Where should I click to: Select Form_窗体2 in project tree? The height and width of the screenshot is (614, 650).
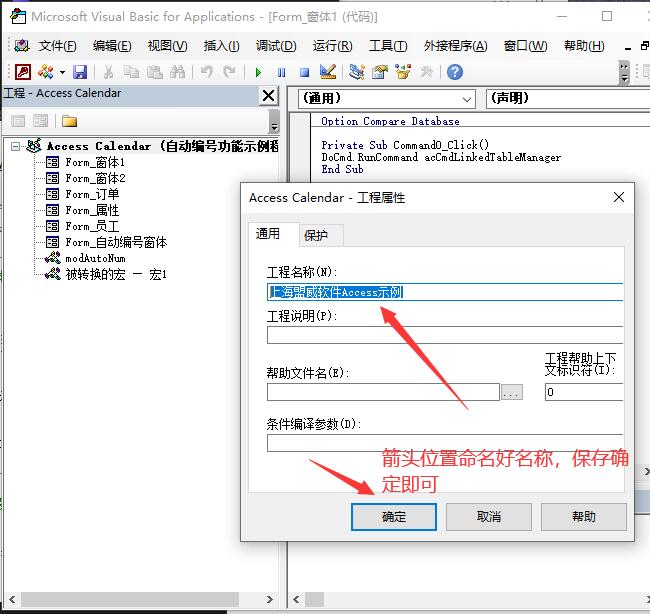point(95,178)
